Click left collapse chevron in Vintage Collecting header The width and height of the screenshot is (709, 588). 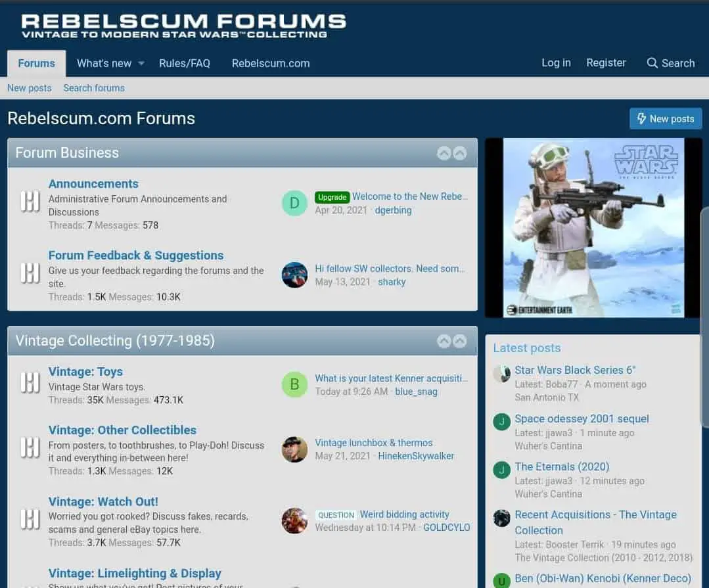(444, 341)
